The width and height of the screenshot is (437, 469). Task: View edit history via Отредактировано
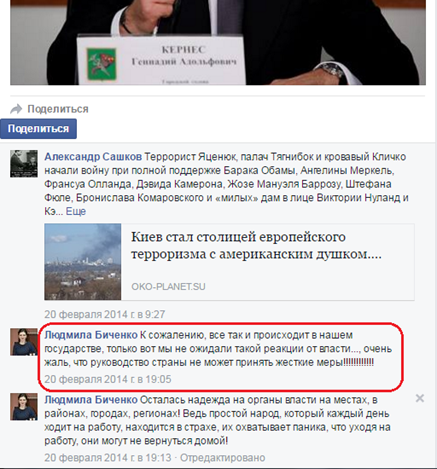(223, 458)
